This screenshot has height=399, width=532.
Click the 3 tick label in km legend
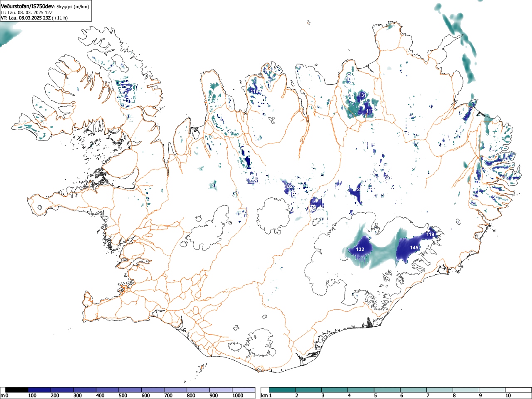tap(323, 396)
